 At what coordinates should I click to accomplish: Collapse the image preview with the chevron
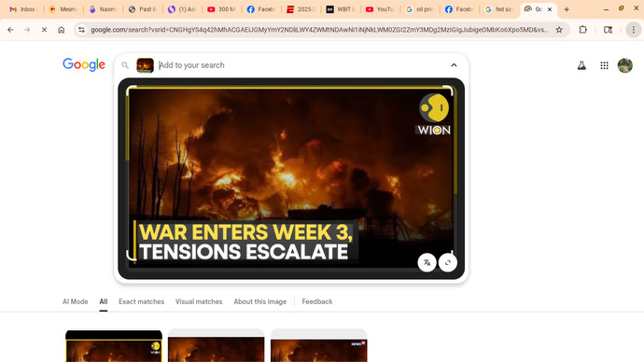454,65
